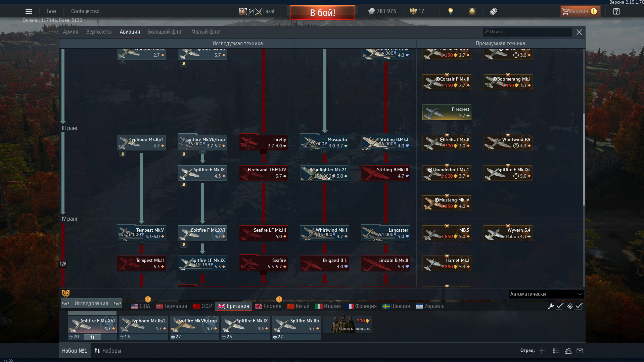
Task: Select the Tempest Mk.II card
Action: coord(141,264)
